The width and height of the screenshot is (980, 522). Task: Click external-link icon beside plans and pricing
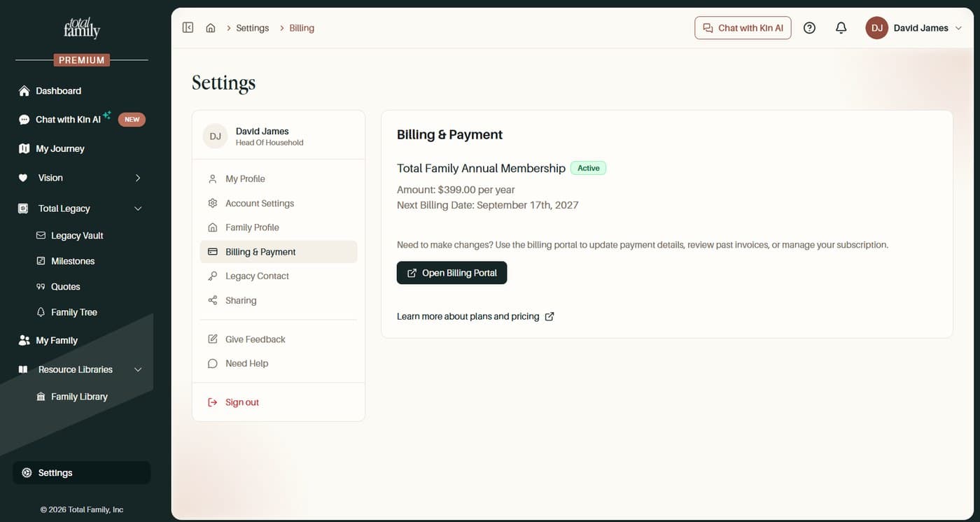[x=549, y=316]
